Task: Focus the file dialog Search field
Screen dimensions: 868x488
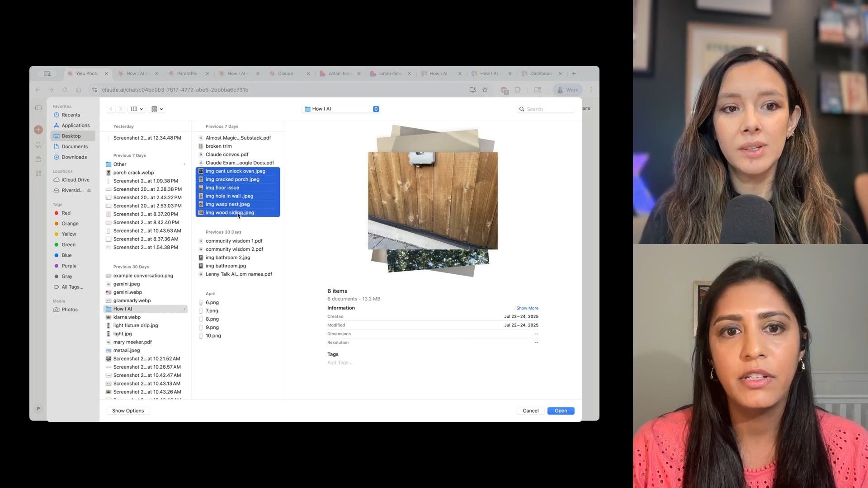Action: coord(546,109)
